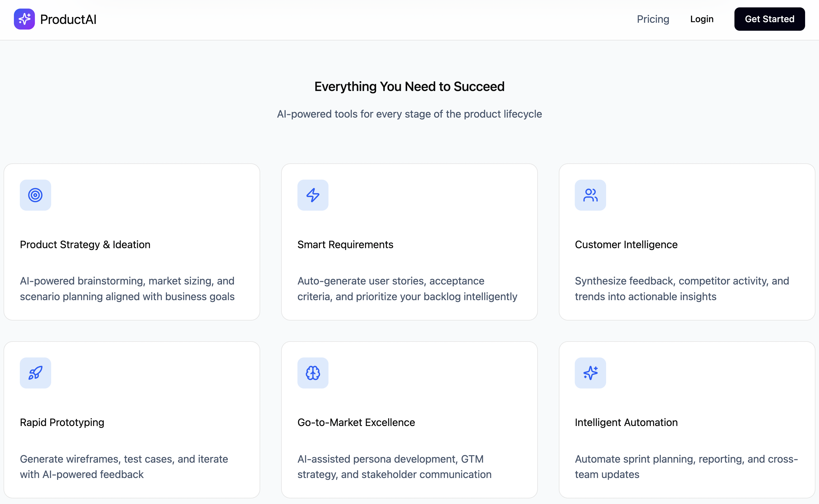Click the Rapid Prototyping card title
The width and height of the screenshot is (819, 504).
(62, 422)
